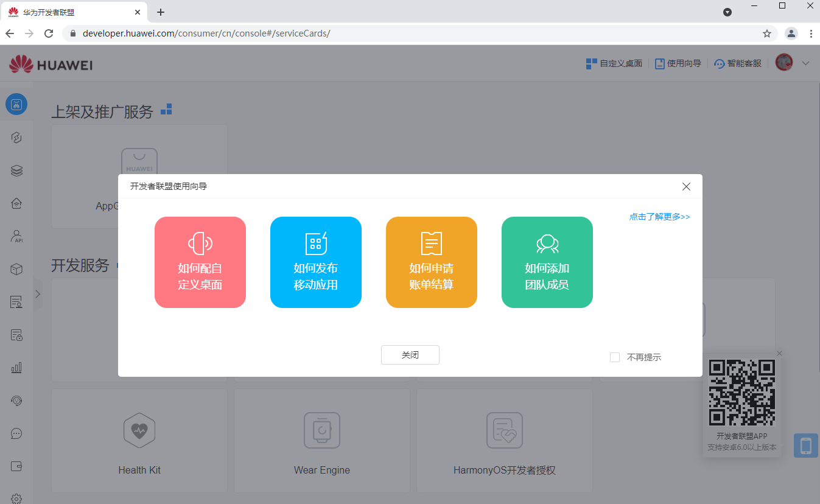Open the 如何添加团队成员 guide card
This screenshot has width=820, height=504.
pos(547,262)
